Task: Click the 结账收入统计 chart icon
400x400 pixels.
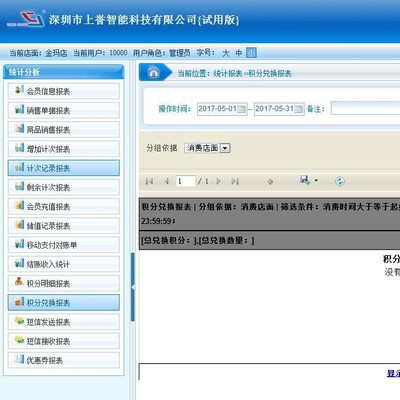Action: coord(19,263)
